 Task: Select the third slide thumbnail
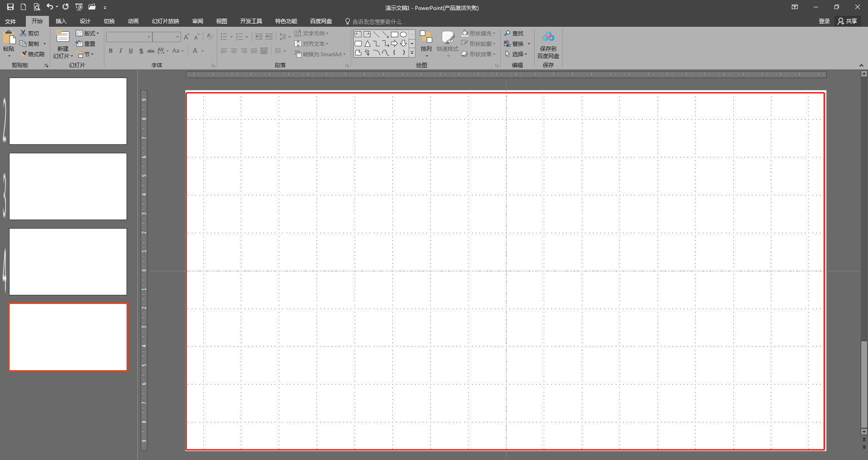68,262
